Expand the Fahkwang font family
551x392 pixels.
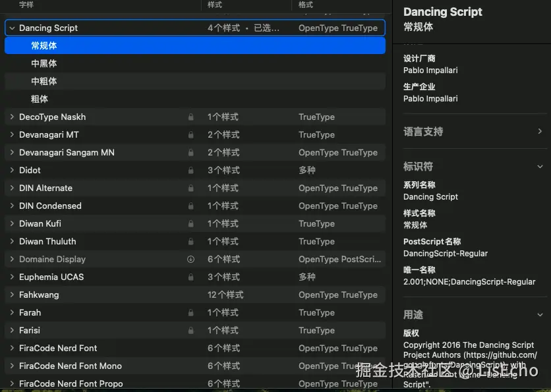(12, 294)
